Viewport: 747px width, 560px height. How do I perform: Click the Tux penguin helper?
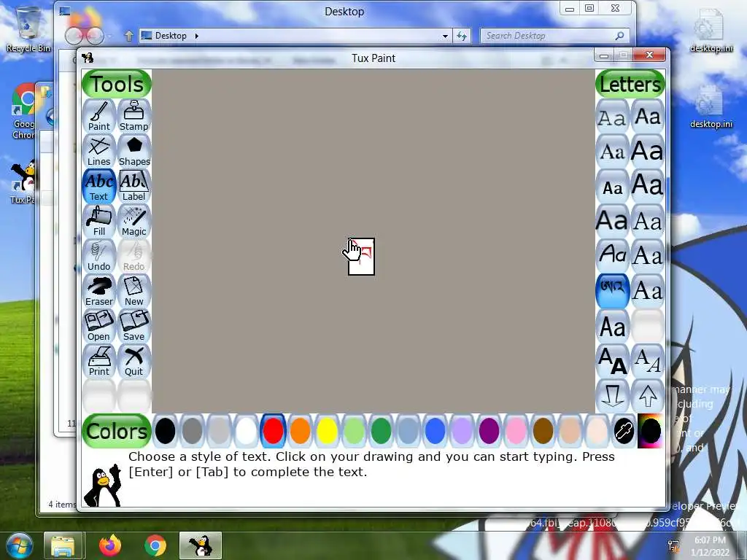[102, 485]
